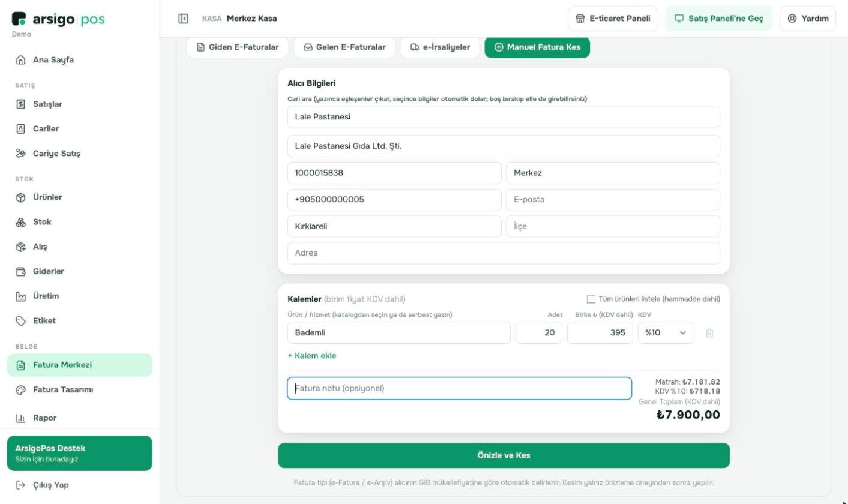The image size is (848, 504).
Task: Open the KDV %10 rate dropdown
Action: 666,333
